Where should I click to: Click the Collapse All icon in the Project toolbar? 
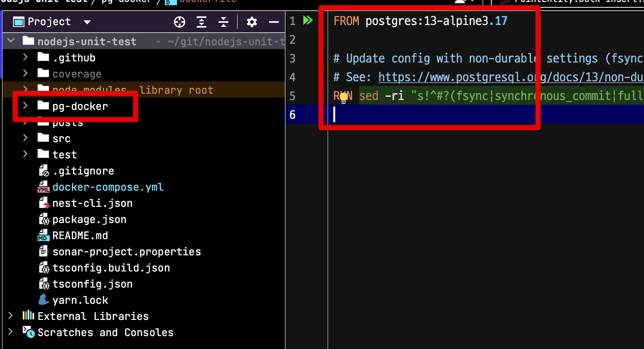[x=223, y=22]
